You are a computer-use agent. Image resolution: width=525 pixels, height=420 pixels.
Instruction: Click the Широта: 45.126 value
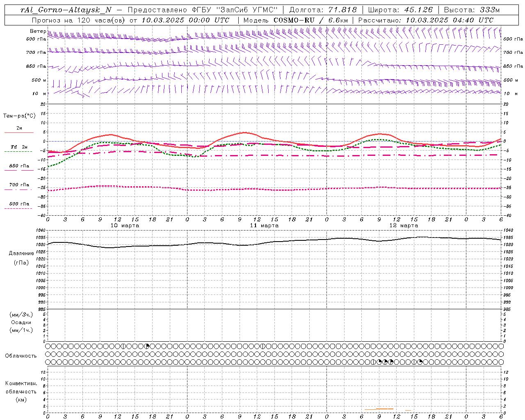[x=400, y=10]
